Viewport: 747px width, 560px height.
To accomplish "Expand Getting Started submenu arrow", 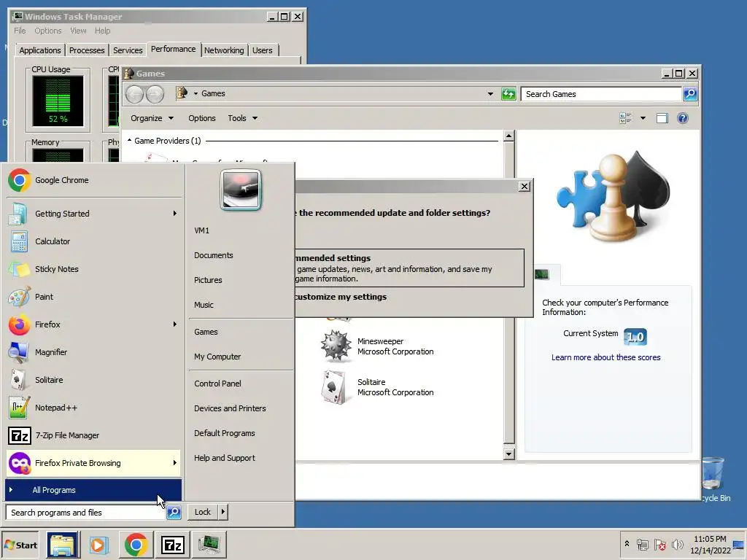I will tap(175, 214).
